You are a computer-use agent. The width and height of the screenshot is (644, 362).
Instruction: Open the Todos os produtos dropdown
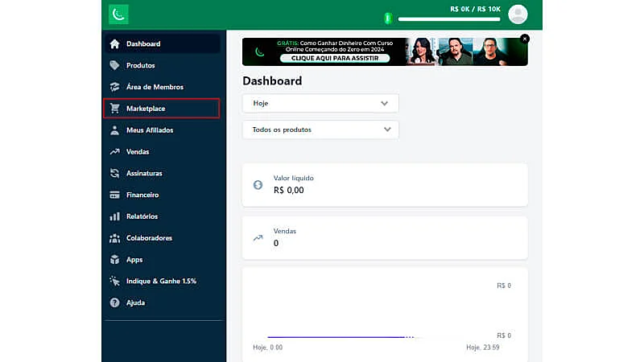320,130
